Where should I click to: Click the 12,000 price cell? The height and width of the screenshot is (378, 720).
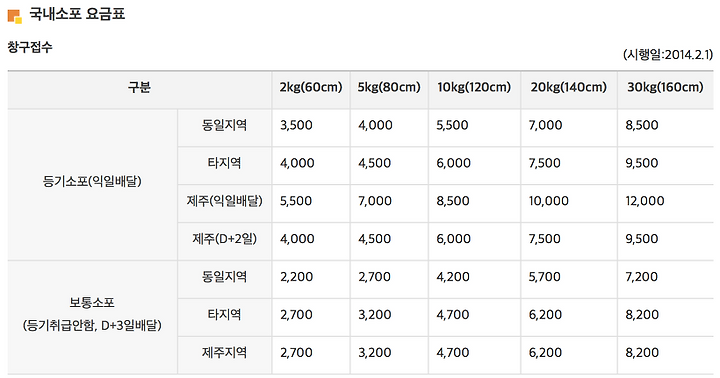click(x=665, y=201)
